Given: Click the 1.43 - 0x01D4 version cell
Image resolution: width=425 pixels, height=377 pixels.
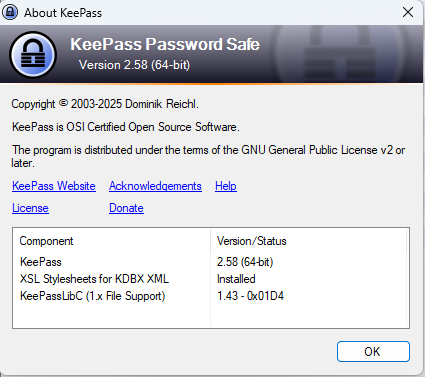Looking at the screenshot, I should 250,296.
